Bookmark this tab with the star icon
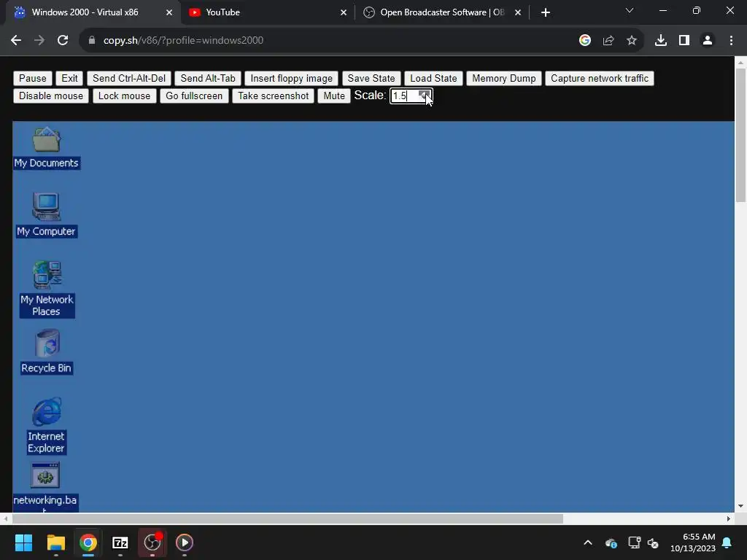 pyautogui.click(x=632, y=41)
